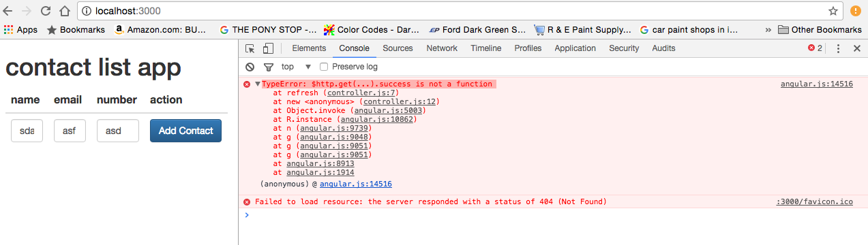
Task: Collapse the TypeError stack trace triangle
Action: pyautogui.click(x=258, y=84)
